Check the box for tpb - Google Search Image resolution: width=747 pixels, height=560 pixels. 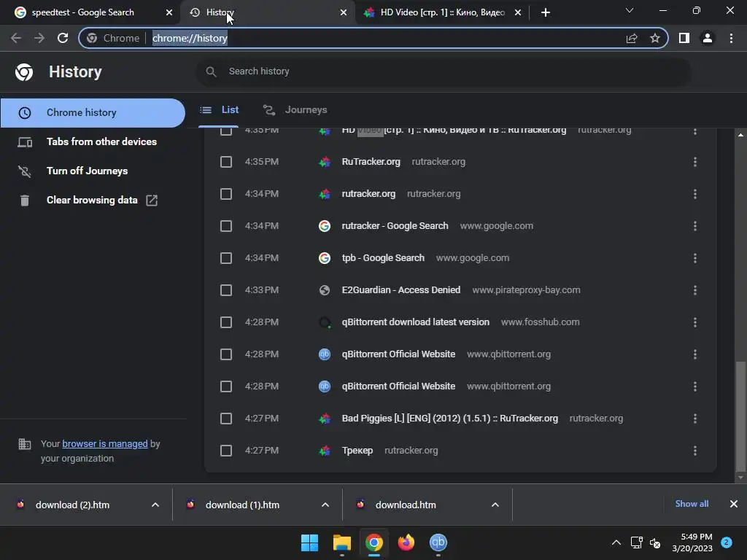click(226, 258)
